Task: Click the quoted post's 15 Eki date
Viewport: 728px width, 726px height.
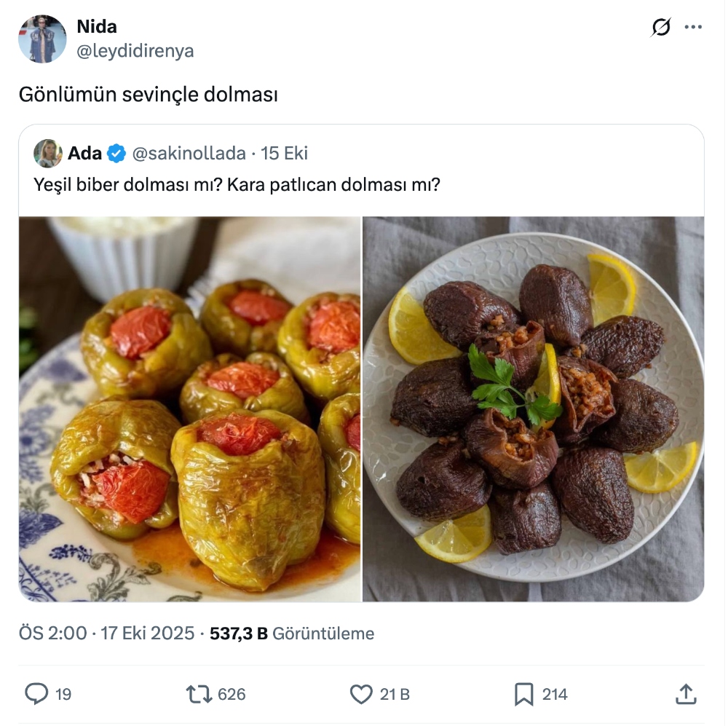Action: coord(285,154)
